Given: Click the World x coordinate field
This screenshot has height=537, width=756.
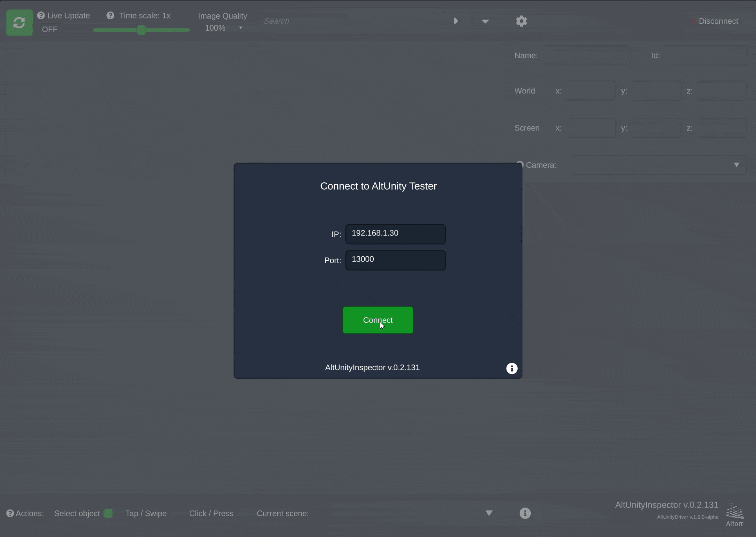Looking at the screenshot, I should pyautogui.click(x=592, y=91).
